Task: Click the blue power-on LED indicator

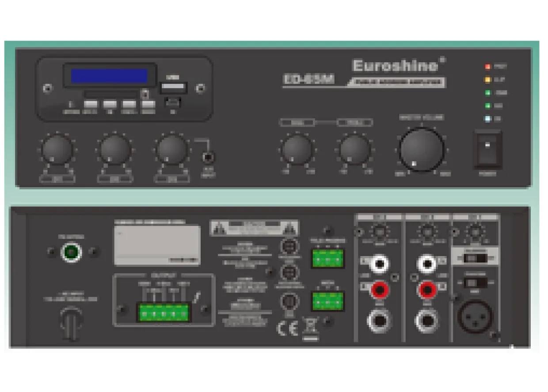Action: (488, 119)
